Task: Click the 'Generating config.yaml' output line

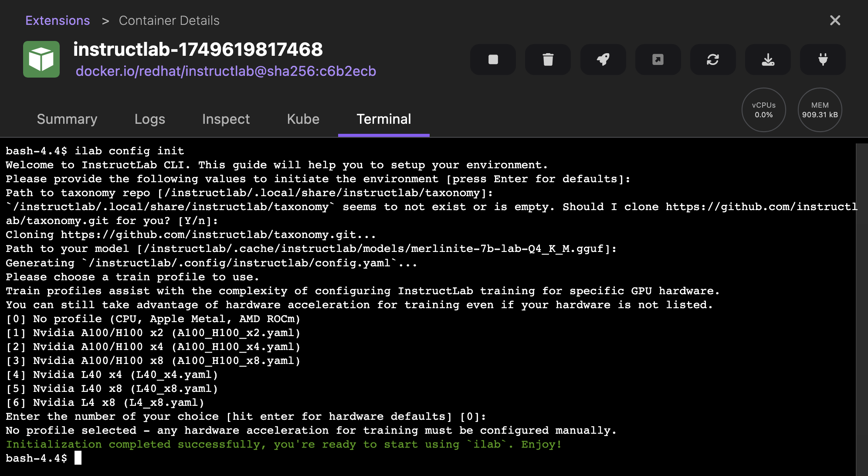Action: 211,263
